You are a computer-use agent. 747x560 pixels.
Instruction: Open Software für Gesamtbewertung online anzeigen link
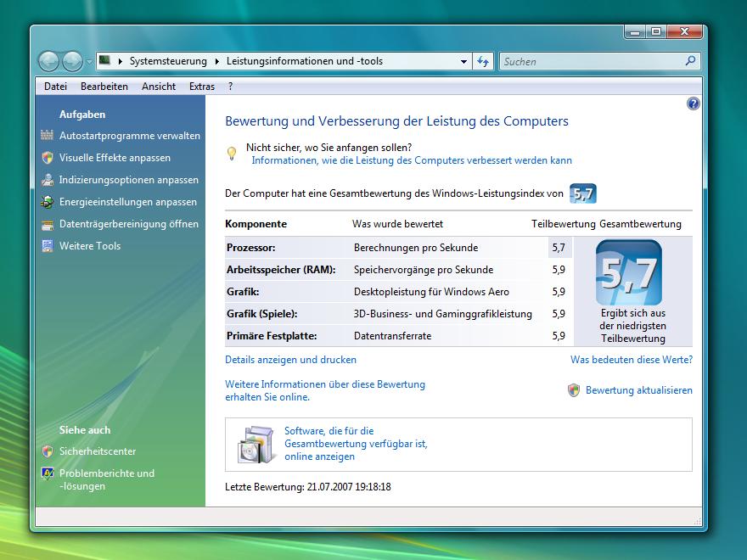[x=356, y=443]
